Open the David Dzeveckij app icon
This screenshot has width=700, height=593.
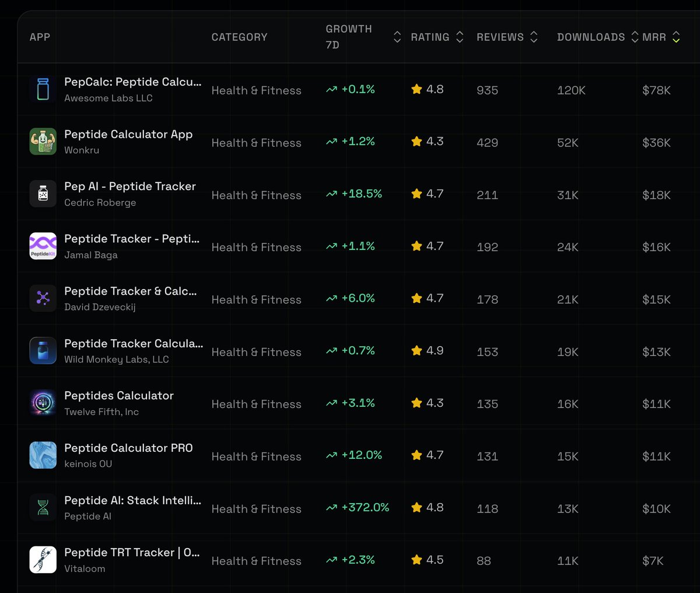pyautogui.click(x=43, y=298)
